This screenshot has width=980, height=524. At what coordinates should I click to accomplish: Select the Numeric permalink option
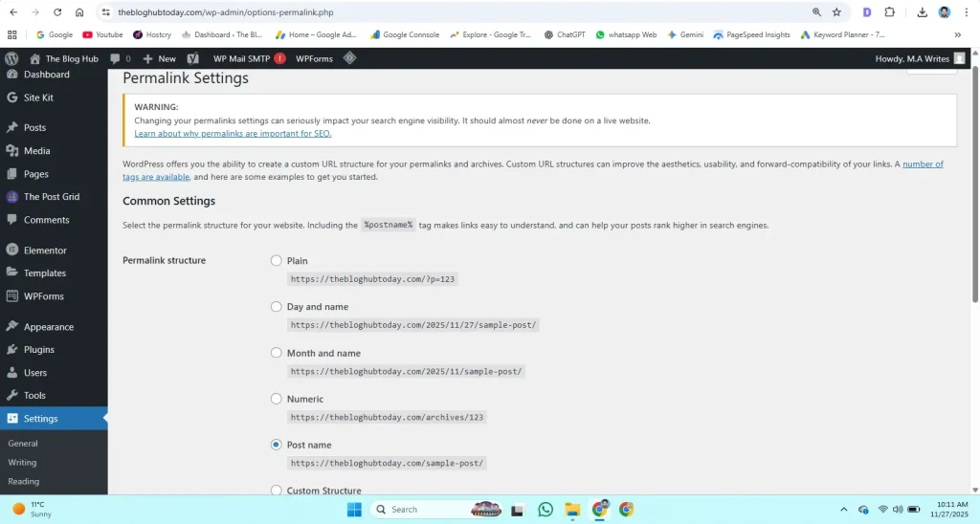pyautogui.click(x=277, y=399)
